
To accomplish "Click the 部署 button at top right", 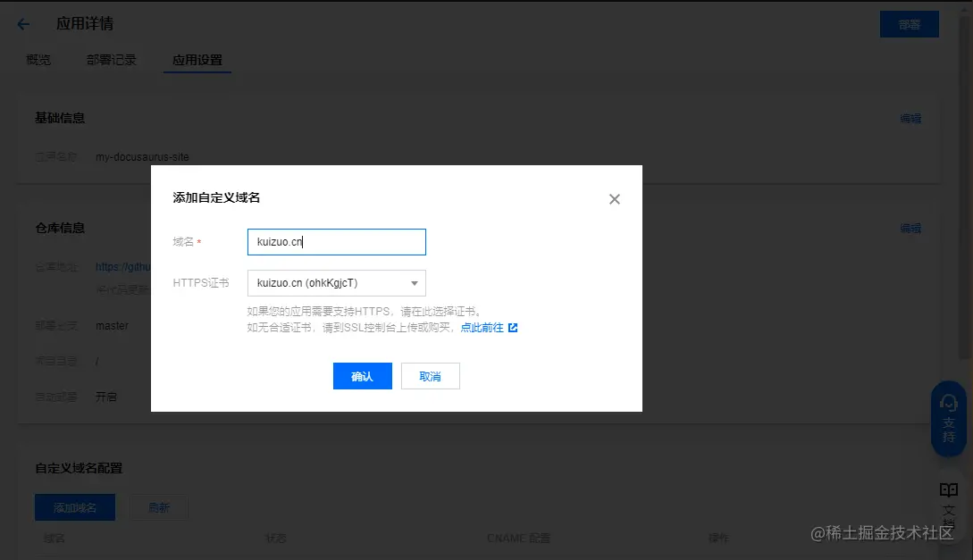I will 909,24.
